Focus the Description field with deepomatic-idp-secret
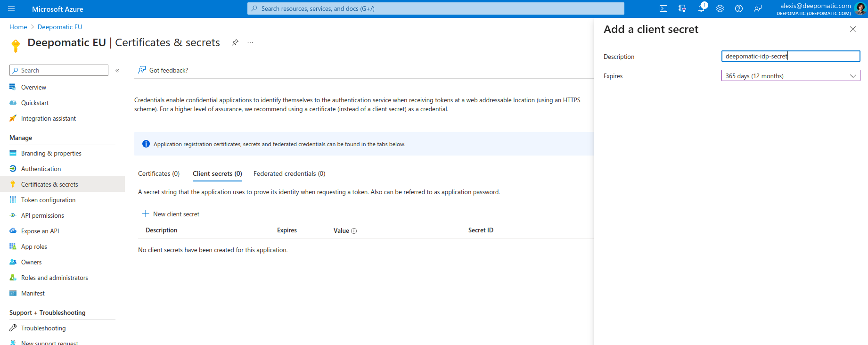868x345 pixels. pos(791,56)
